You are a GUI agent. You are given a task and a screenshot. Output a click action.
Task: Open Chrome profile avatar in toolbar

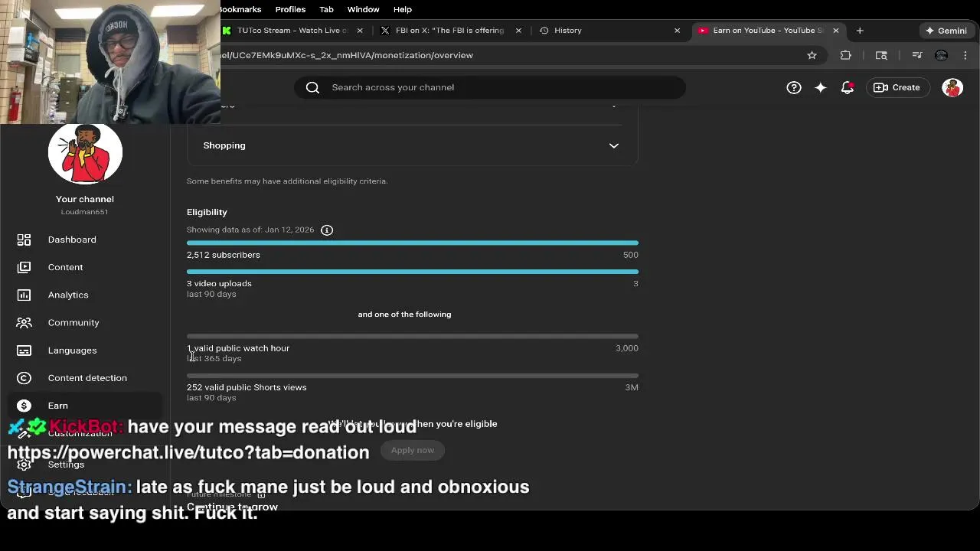[941, 55]
